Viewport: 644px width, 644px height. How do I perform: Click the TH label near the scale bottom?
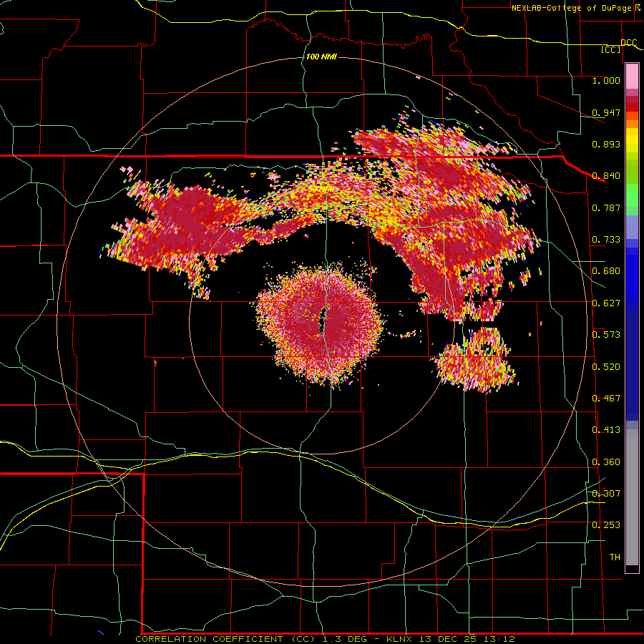pyautogui.click(x=615, y=557)
